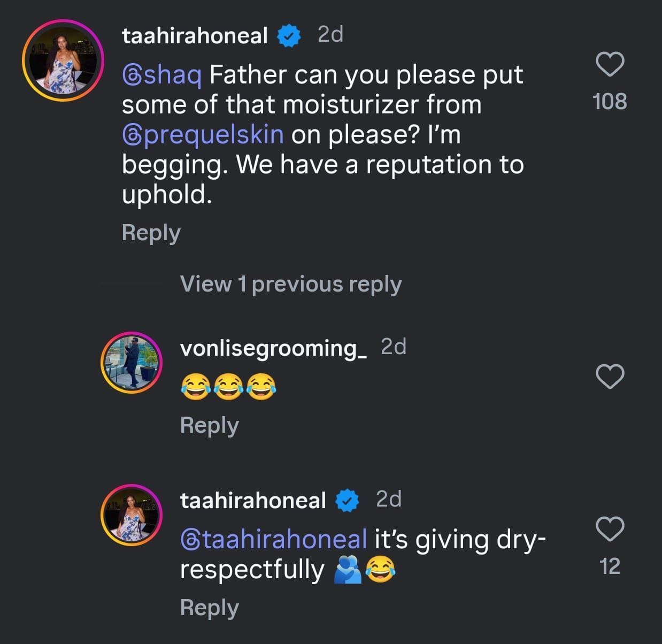The image size is (662, 644).
Task: Click verified badge on bottom taahirahoneal reply
Action: 348,501
